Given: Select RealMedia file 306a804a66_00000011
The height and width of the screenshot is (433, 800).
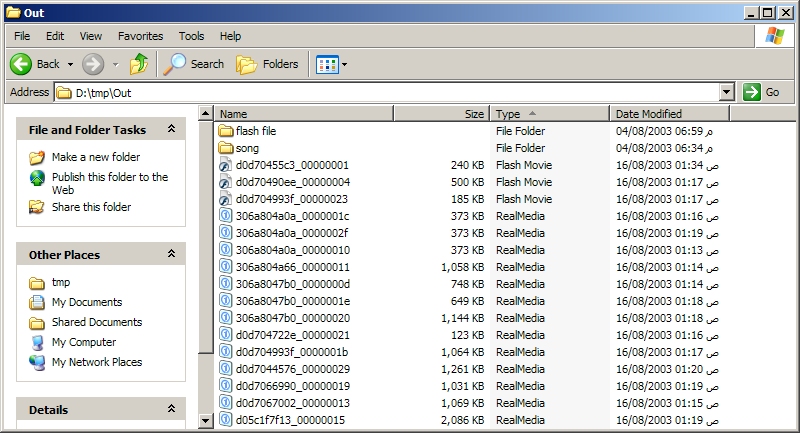Looking at the screenshot, I should click(x=292, y=267).
